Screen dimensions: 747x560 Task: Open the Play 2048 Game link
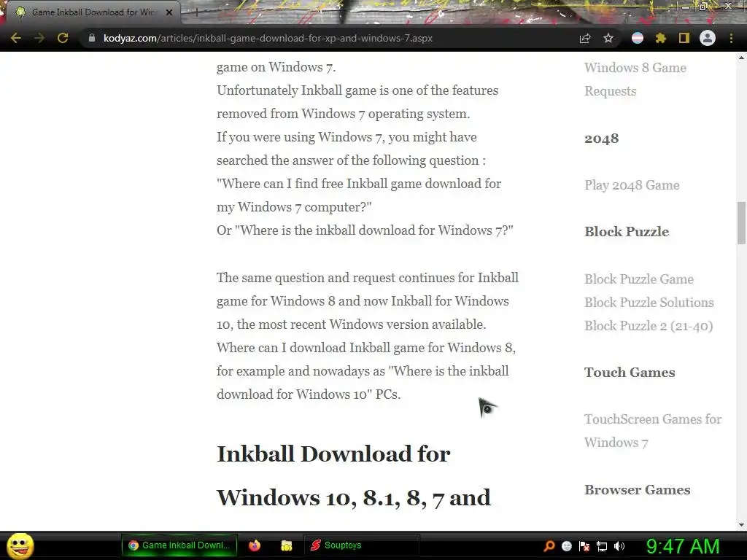click(632, 184)
